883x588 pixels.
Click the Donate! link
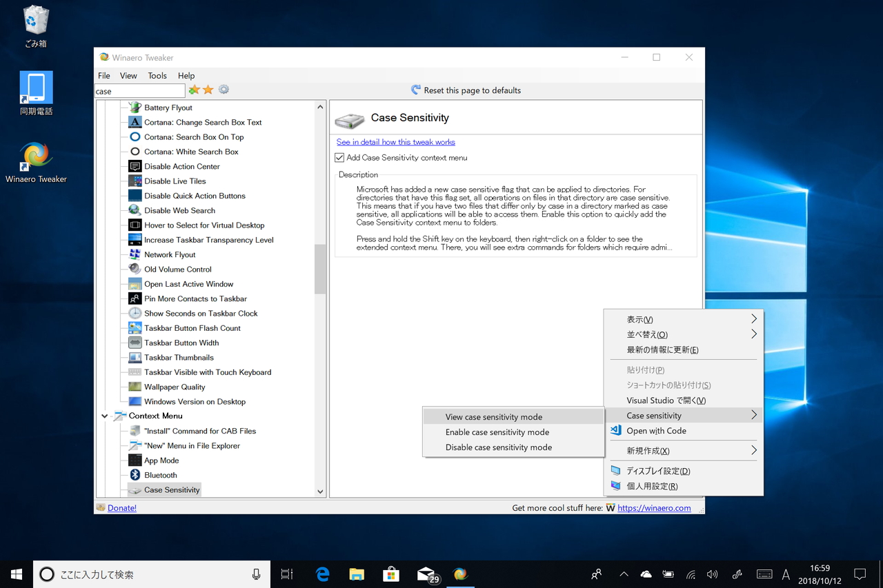click(x=122, y=508)
